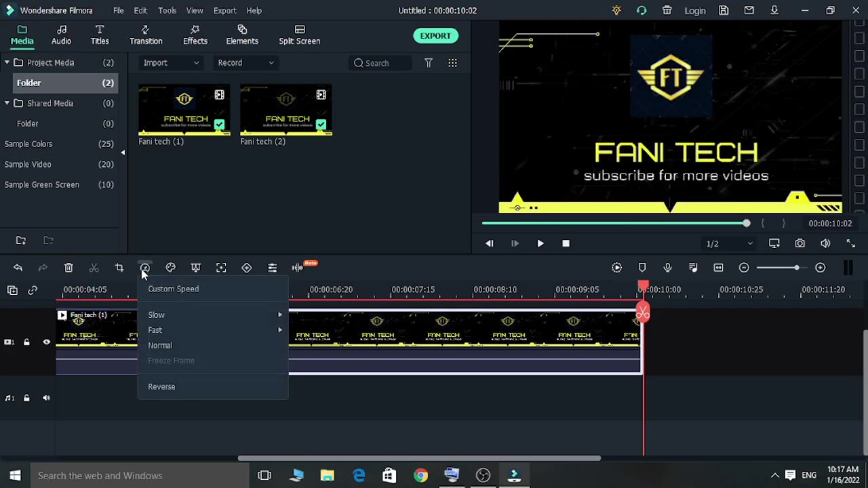
Task: Click the add new folder icon
Action: coord(21,241)
